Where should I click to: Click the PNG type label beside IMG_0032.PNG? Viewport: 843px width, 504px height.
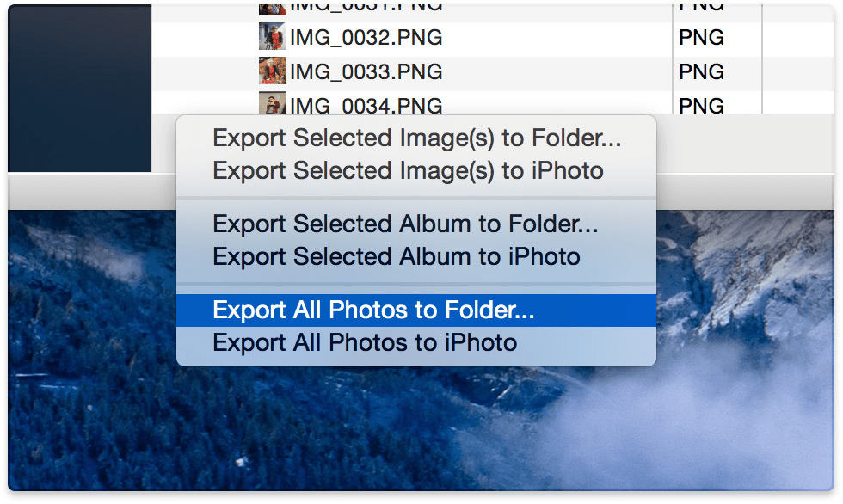(703, 37)
